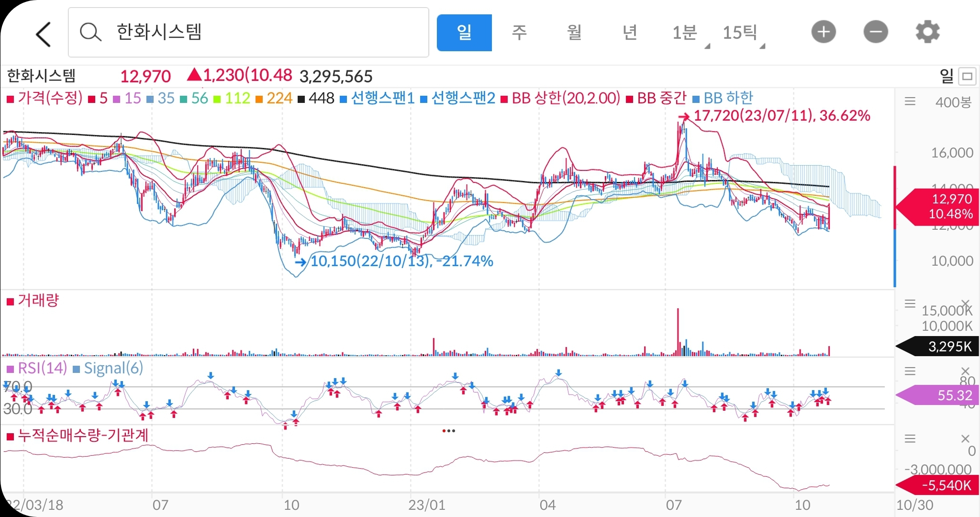Image resolution: width=980 pixels, height=517 pixels.
Task: Toggle the 15-day moving average legend
Action: 127,98
